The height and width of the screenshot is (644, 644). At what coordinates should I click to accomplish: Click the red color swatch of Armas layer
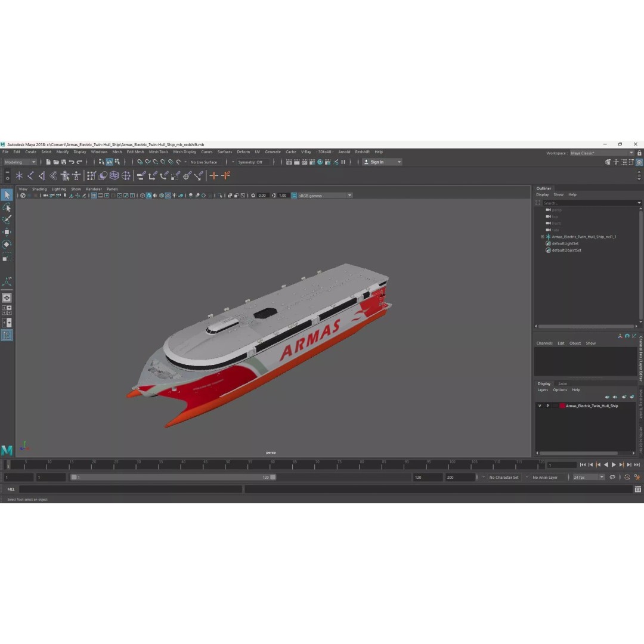(x=562, y=406)
